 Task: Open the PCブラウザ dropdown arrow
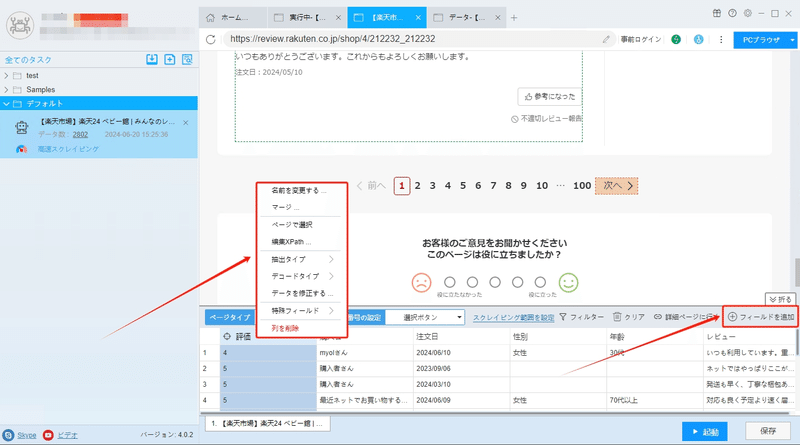pyautogui.click(x=792, y=40)
